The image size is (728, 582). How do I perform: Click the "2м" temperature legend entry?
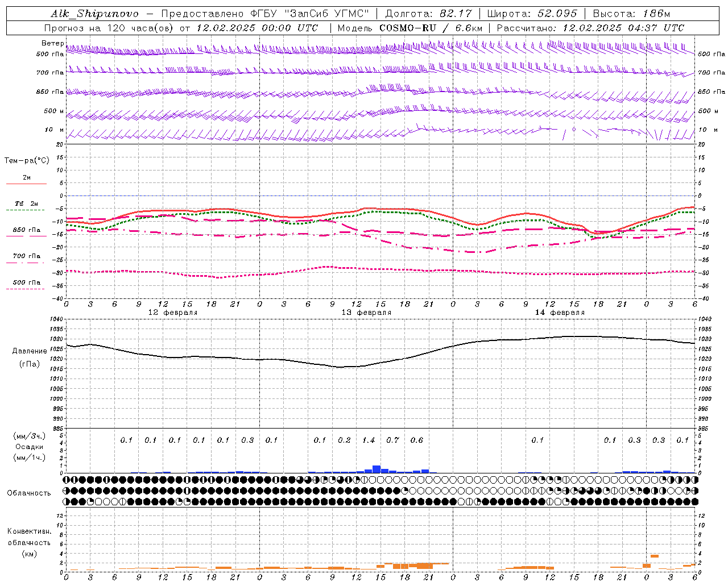tap(27, 178)
